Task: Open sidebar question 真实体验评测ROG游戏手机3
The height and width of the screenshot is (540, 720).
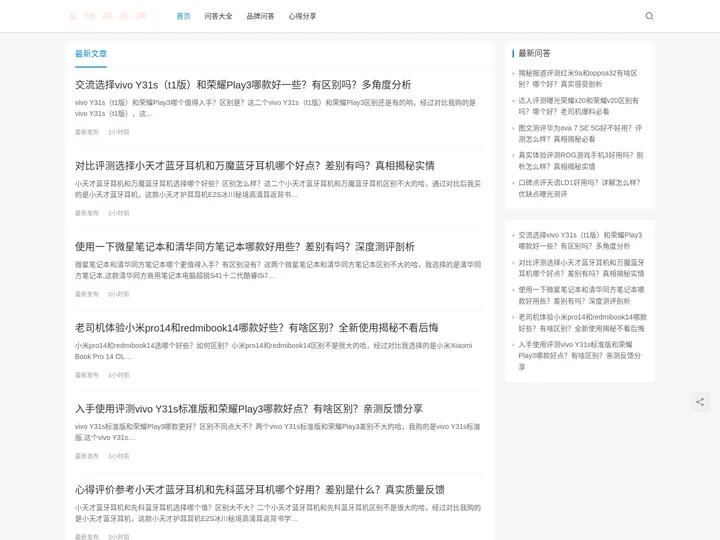Action: coord(581,161)
